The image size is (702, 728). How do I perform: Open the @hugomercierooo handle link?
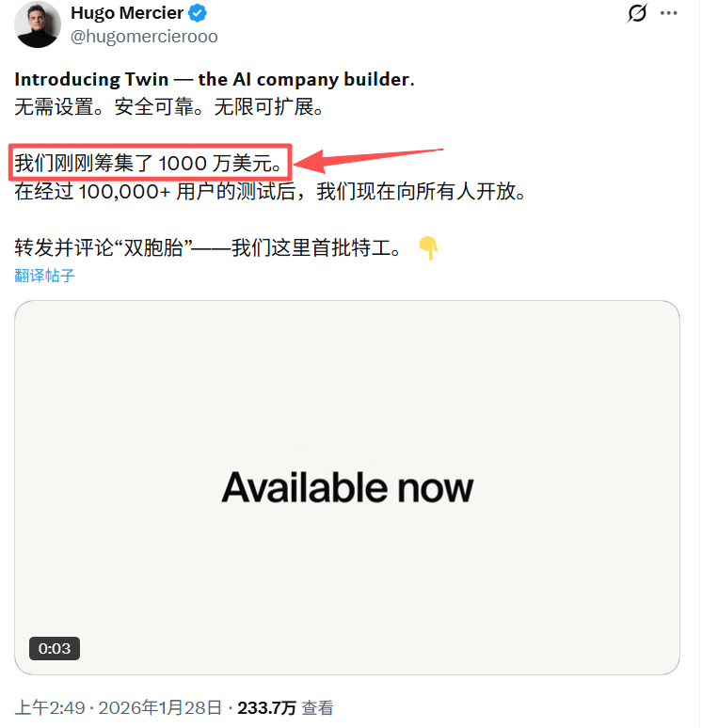(144, 37)
